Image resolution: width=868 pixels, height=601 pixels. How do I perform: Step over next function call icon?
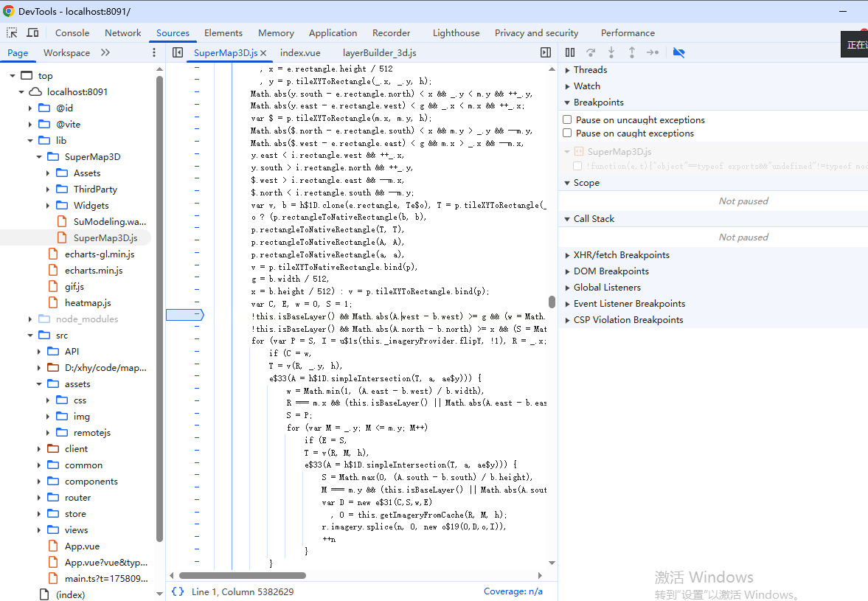pos(591,52)
